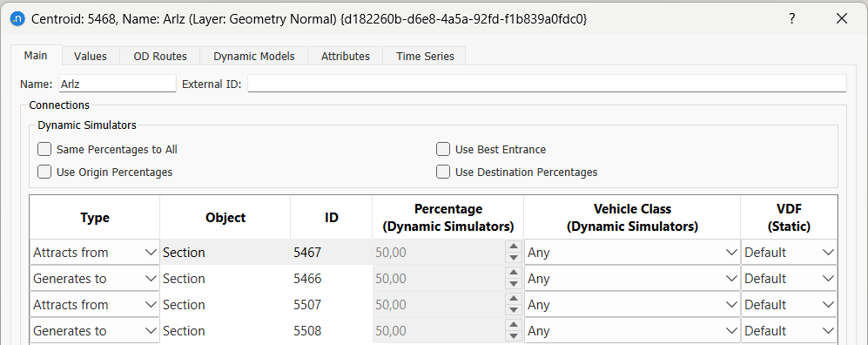Click the 50,00 percentage field for 5467
Viewport: 868px width, 345px height.
(439, 253)
